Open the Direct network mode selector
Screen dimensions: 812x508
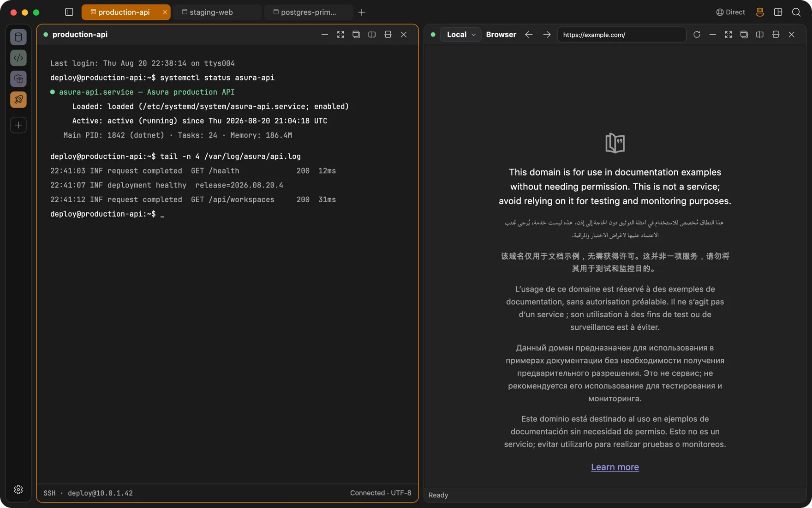point(730,12)
